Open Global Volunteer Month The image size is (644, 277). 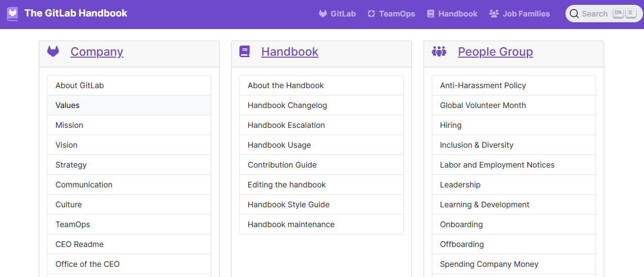[514, 105]
